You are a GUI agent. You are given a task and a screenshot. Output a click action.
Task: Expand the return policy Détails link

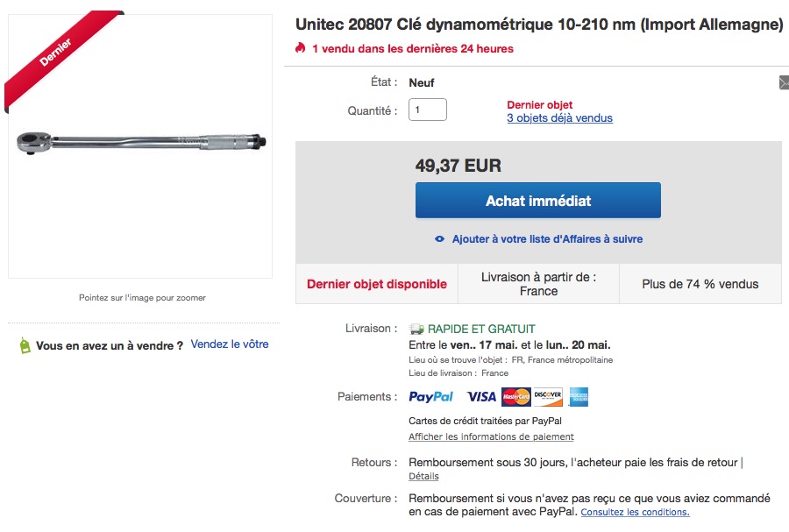[423, 476]
